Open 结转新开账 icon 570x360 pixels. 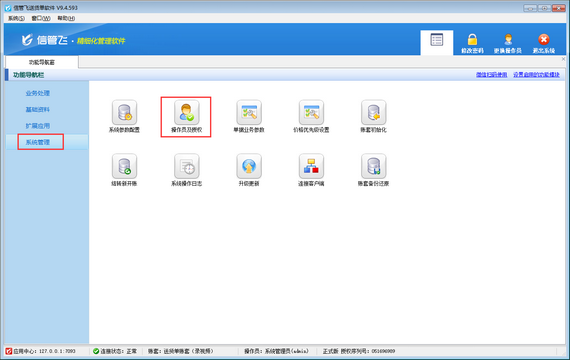coord(124,166)
